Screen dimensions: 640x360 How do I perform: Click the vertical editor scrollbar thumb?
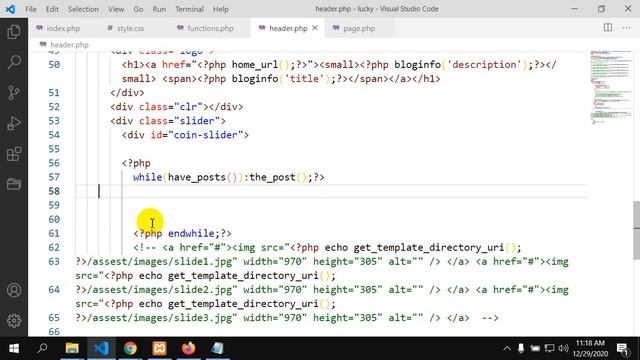click(x=636, y=230)
